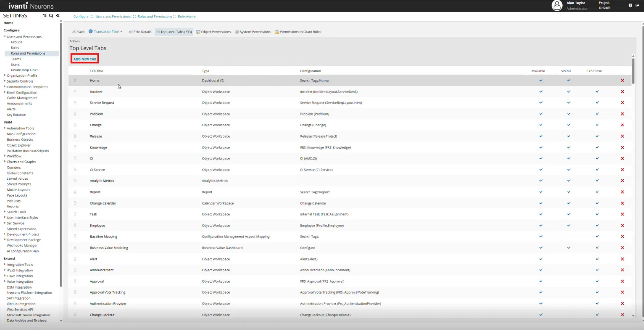
Task: Click the user avatar icon for Alan Taylor
Action: coord(557,6)
